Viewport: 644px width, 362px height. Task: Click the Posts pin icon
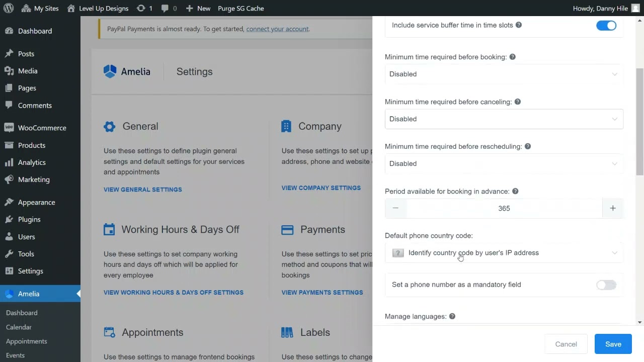[9, 53]
